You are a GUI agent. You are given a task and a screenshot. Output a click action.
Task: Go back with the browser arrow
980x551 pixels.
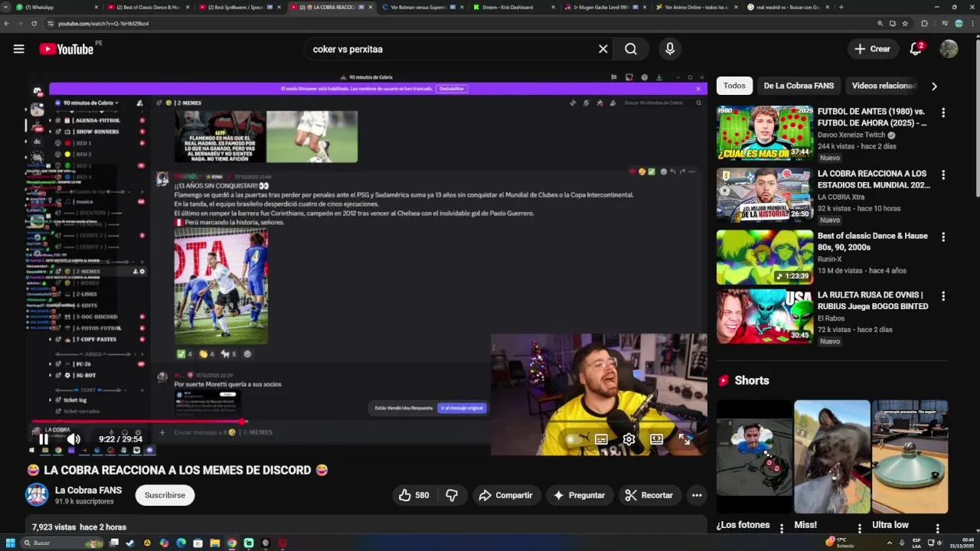pyautogui.click(x=7, y=24)
